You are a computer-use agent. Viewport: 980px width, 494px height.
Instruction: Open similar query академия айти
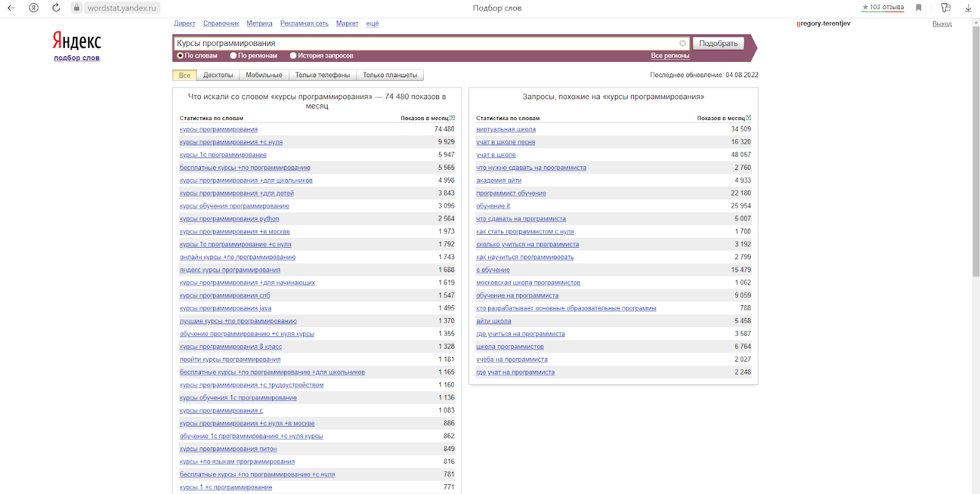tap(499, 181)
